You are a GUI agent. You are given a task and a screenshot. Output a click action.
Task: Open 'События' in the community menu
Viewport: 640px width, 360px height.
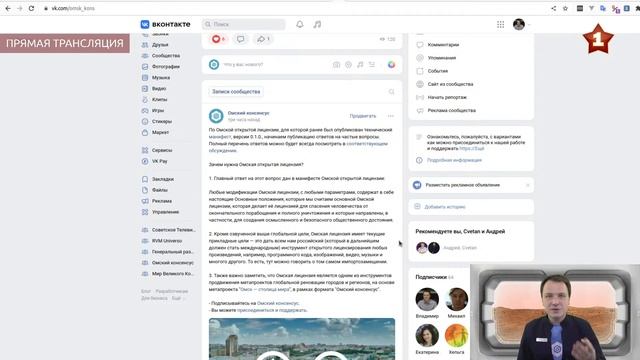(438, 71)
